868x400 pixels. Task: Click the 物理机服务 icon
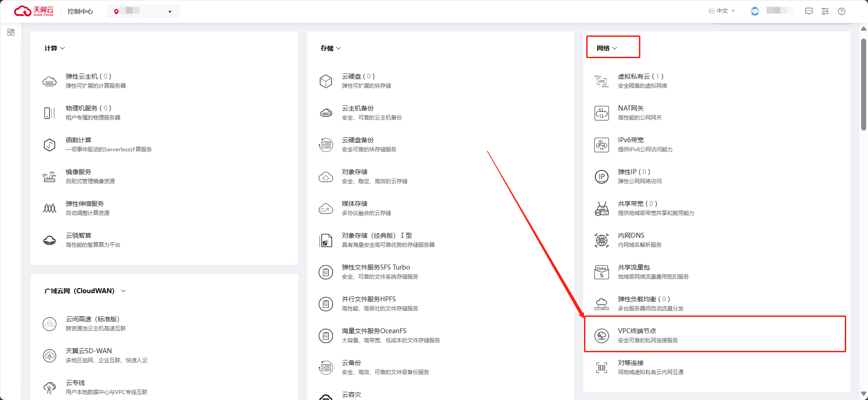50,113
